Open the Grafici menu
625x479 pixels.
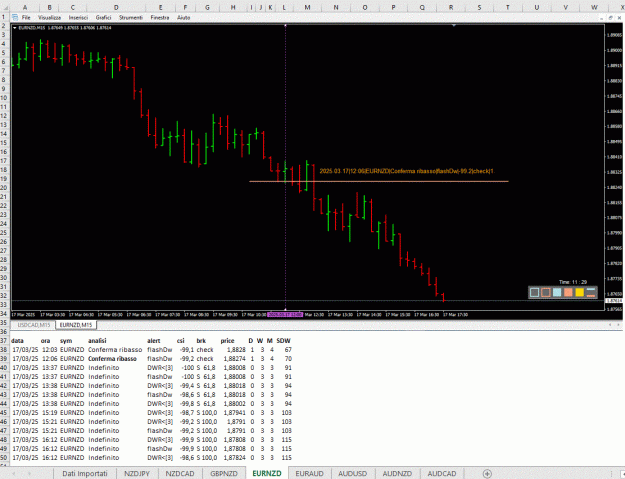tap(103, 18)
